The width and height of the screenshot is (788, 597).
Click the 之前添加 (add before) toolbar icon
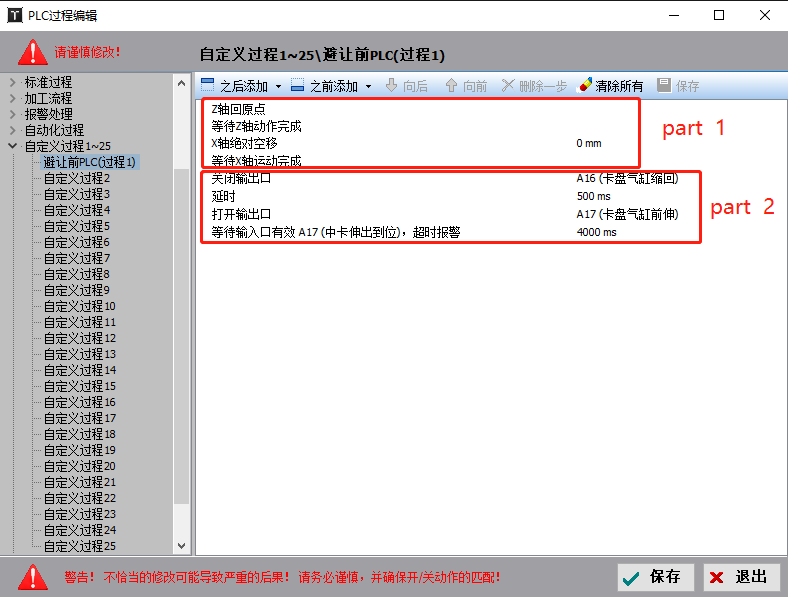coord(297,86)
